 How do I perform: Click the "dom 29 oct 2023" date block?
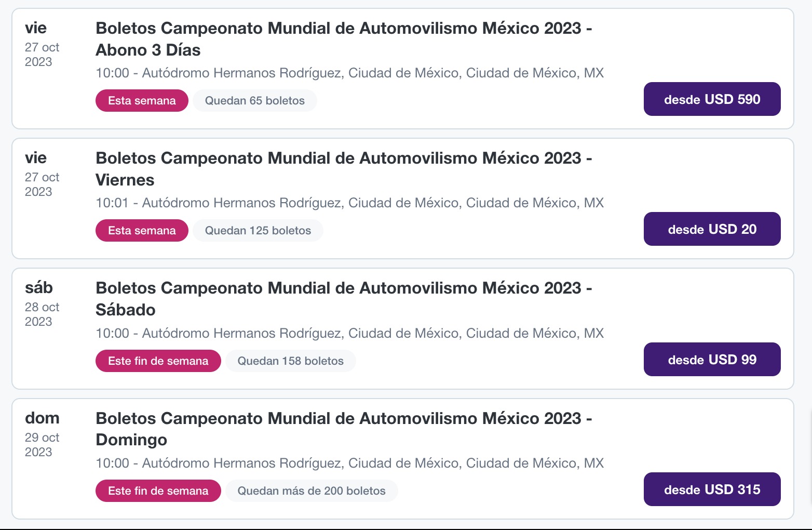click(x=42, y=434)
